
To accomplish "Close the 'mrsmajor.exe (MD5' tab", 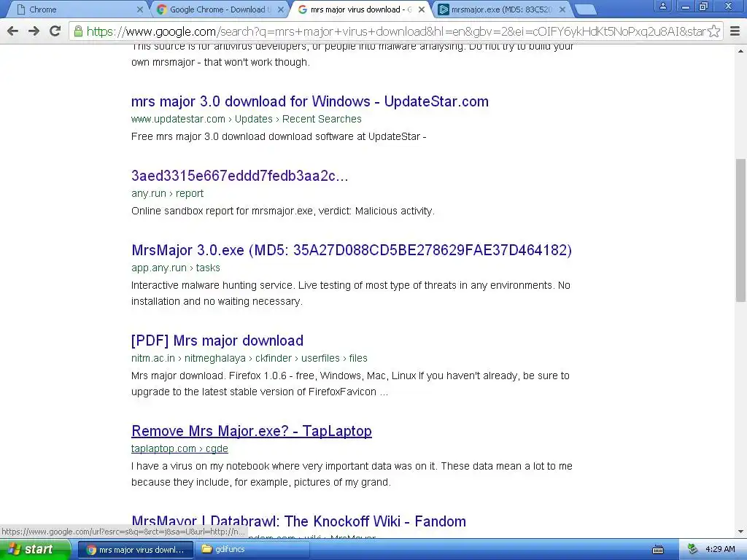I will [562, 9].
